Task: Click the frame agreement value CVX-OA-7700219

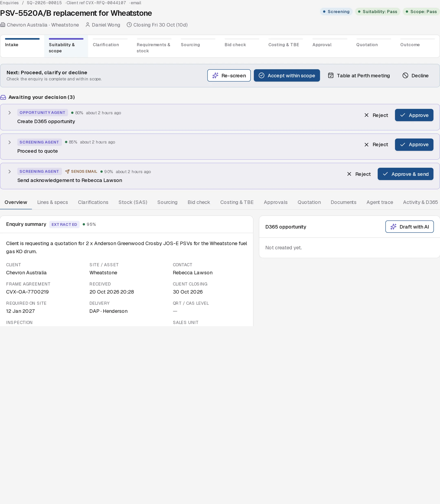Action: [x=27, y=292]
